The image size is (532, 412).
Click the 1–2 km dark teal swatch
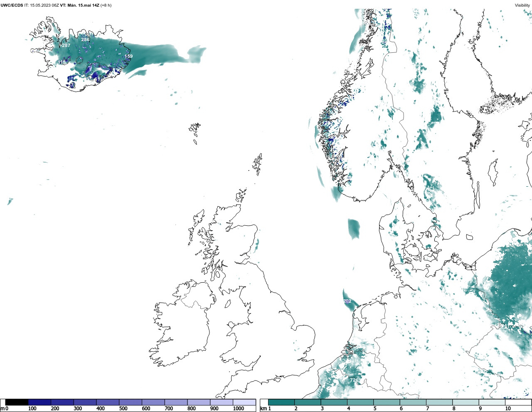click(x=281, y=402)
